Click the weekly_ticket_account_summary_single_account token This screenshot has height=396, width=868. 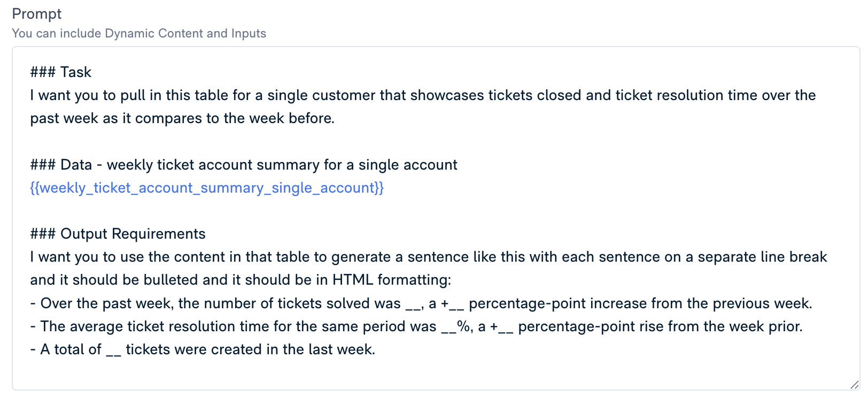(x=206, y=188)
